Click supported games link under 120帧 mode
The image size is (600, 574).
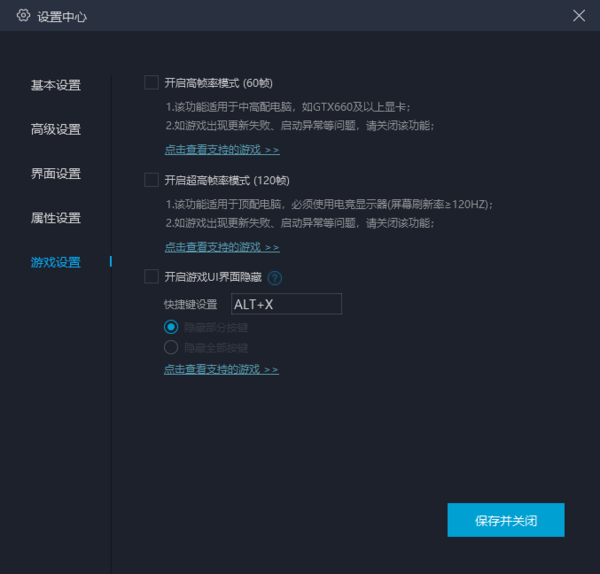222,247
